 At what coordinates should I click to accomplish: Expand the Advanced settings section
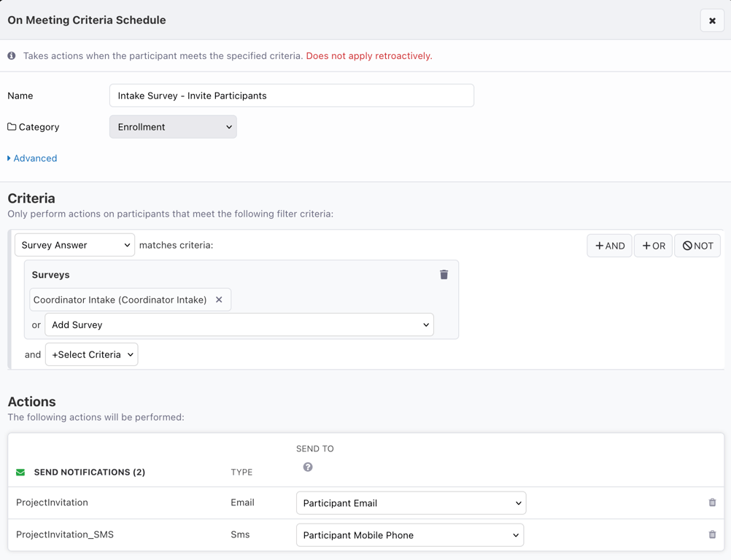tap(32, 158)
